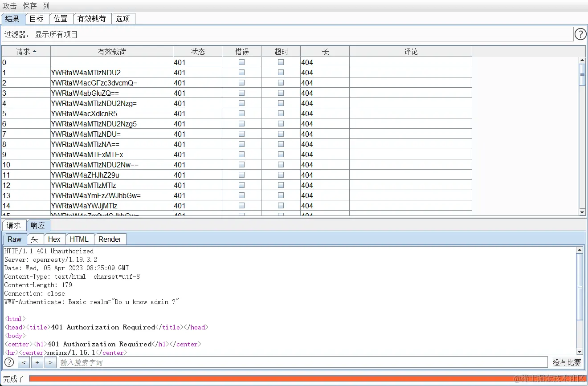The image size is (588, 386).
Task: Select the 头 headers view tab
Action: pos(35,239)
